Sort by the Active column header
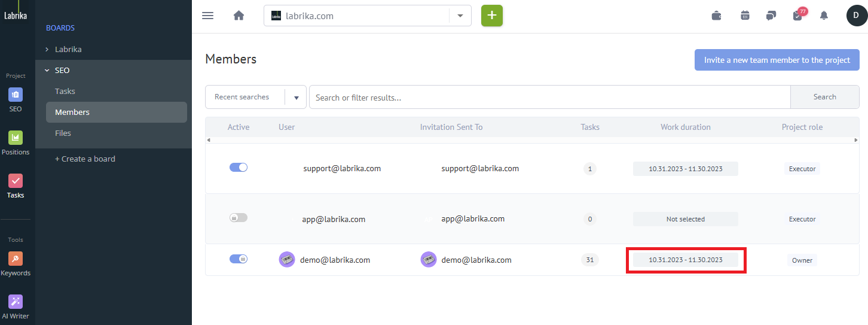The image size is (868, 325). (239, 127)
